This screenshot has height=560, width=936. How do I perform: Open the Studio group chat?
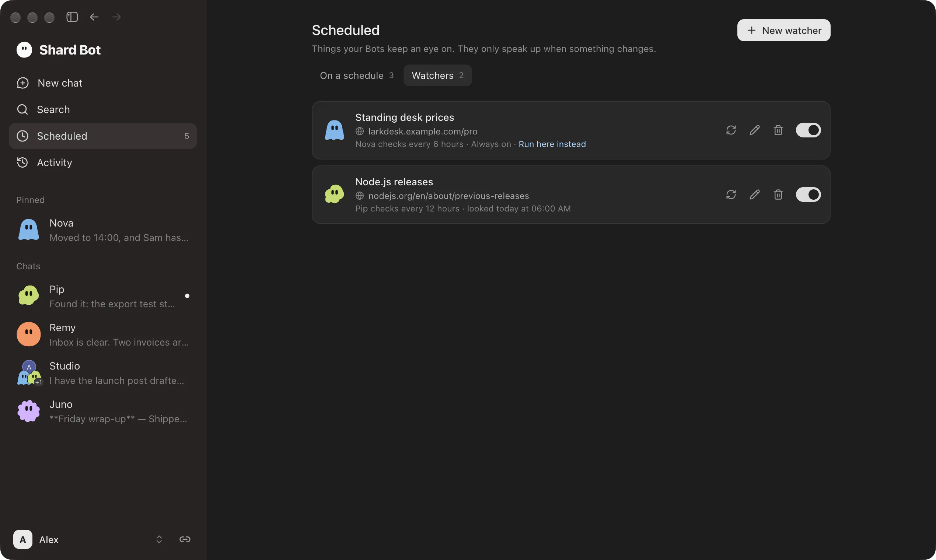(x=103, y=373)
